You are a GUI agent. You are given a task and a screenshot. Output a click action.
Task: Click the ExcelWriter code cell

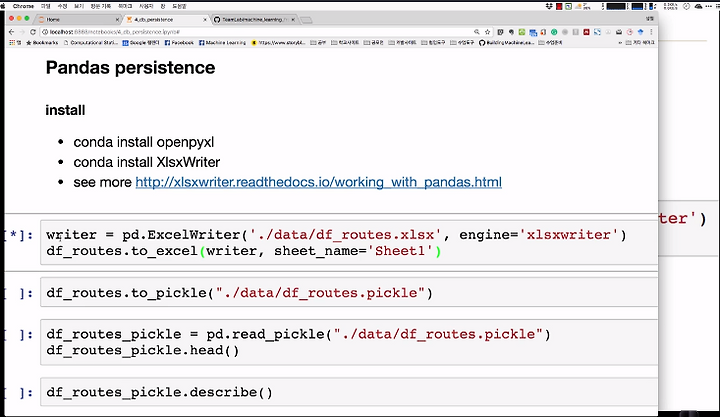click(349, 242)
